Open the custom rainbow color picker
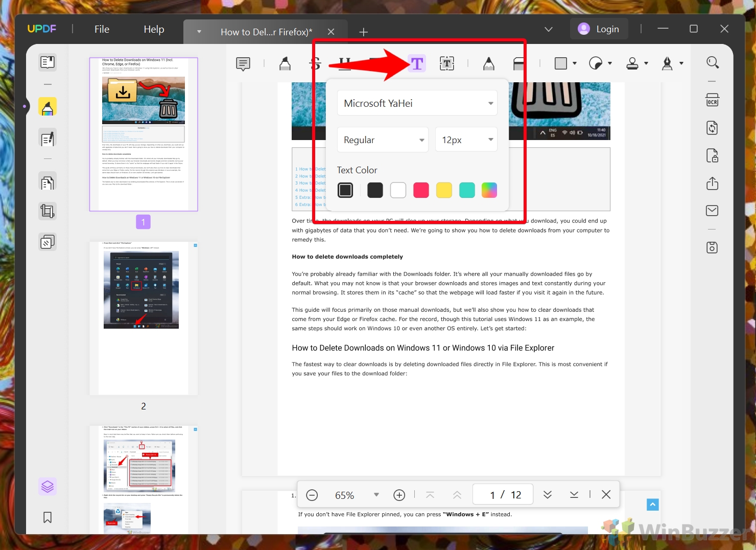 [489, 190]
